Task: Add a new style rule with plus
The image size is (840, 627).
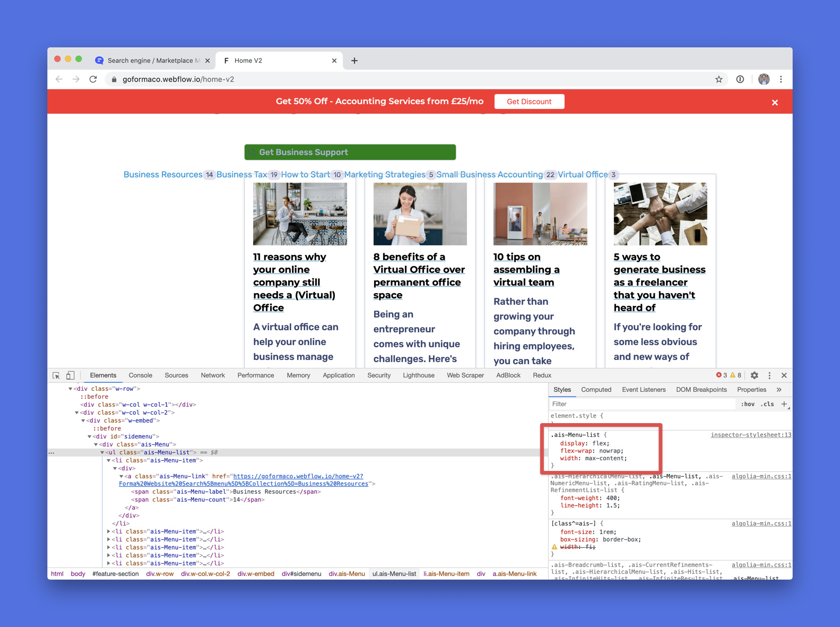Action: point(784,404)
